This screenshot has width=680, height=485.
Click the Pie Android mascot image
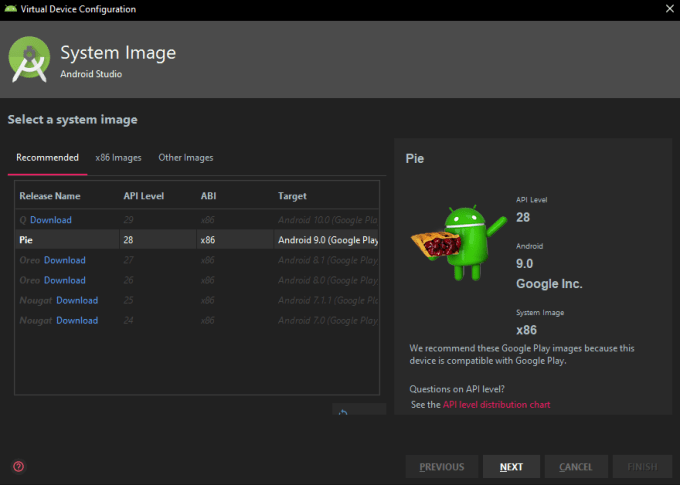coord(459,243)
